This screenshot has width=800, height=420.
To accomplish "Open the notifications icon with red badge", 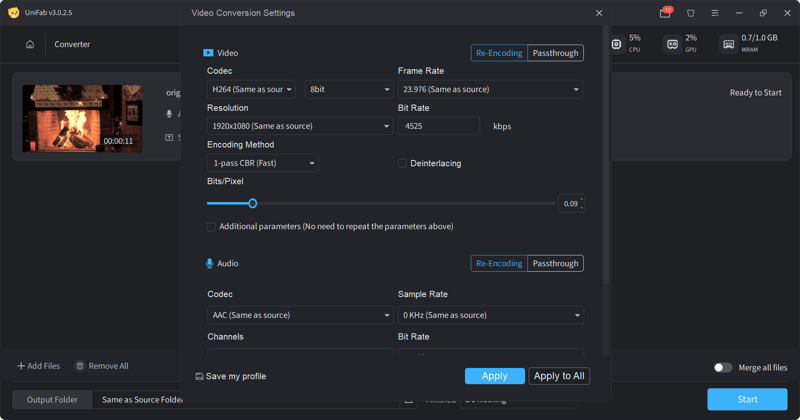I will pyautogui.click(x=665, y=13).
